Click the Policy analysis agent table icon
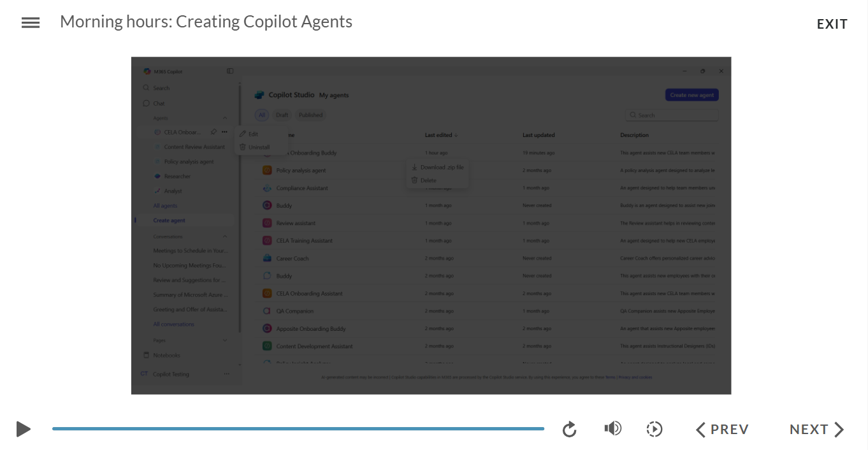The width and height of the screenshot is (868, 450). tap(268, 171)
